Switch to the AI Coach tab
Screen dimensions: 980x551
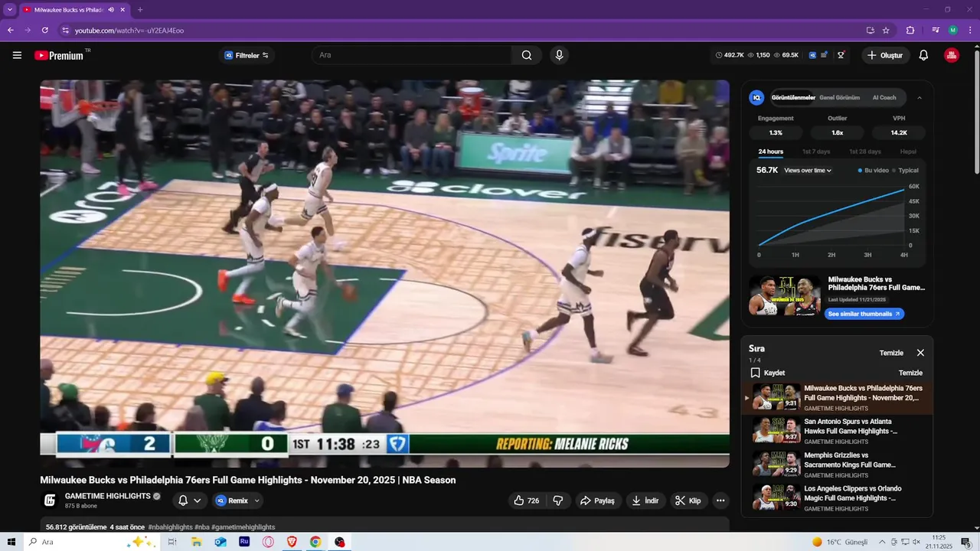(884, 98)
